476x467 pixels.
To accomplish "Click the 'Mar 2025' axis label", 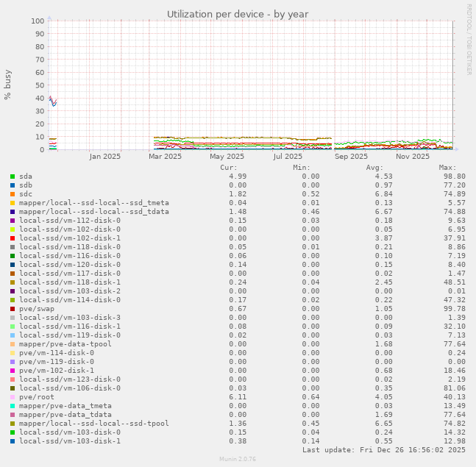I will pyautogui.click(x=165, y=157).
